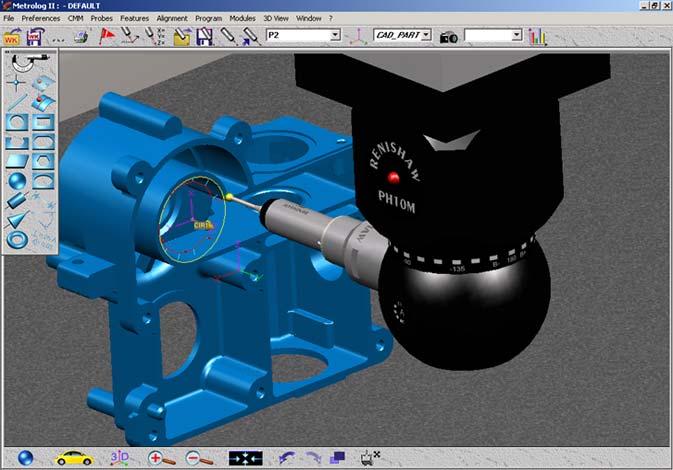Click the red LED on Renishaw head
The height and width of the screenshot is (470, 673).
[x=393, y=177]
